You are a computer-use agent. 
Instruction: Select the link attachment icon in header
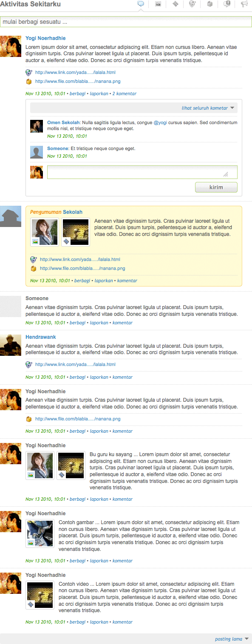[x=193, y=4]
